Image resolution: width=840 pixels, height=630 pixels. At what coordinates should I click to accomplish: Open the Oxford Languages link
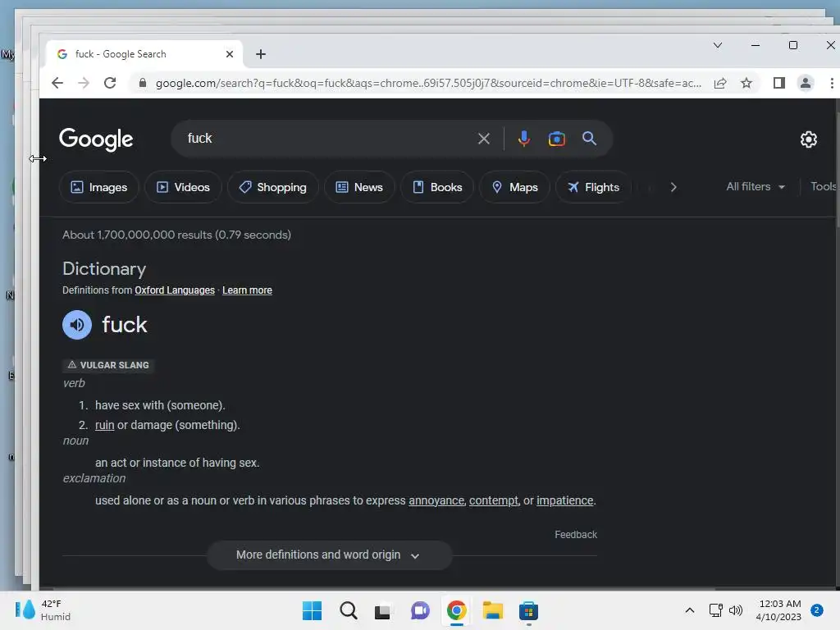coord(175,290)
